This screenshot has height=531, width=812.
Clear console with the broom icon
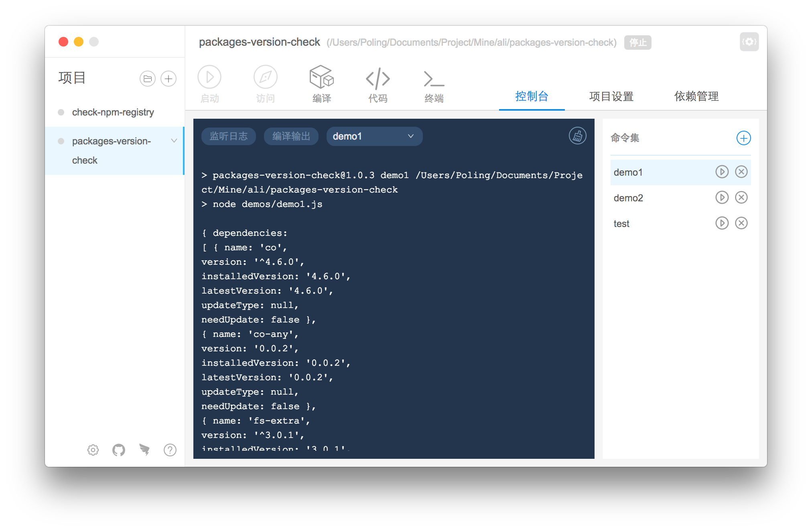tap(577, 136)
